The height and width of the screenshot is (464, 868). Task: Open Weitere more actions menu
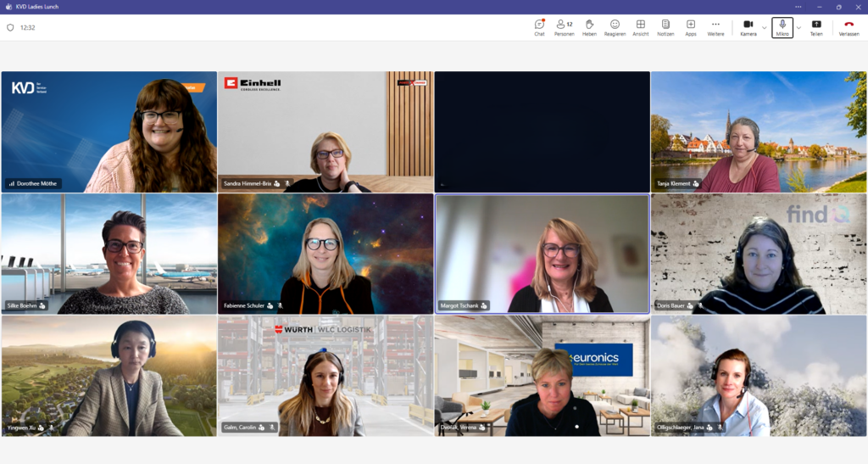[715, 27]
